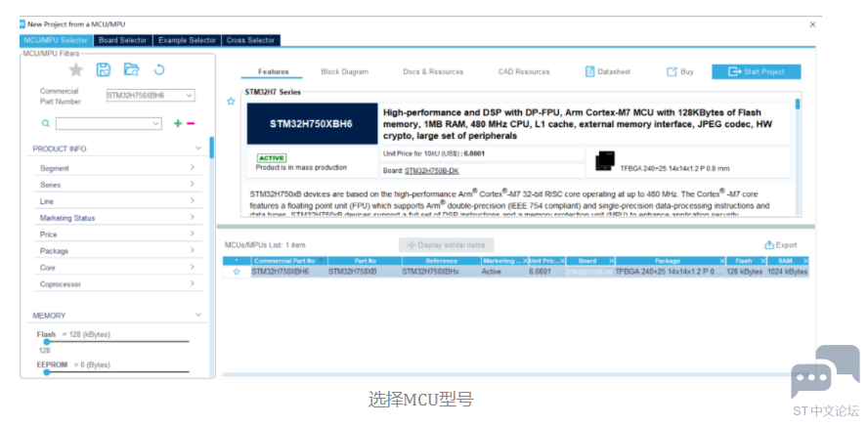Reset all filters circular arrow icon
The width and height of the screenshot is (868, 426).
(159, 69)
